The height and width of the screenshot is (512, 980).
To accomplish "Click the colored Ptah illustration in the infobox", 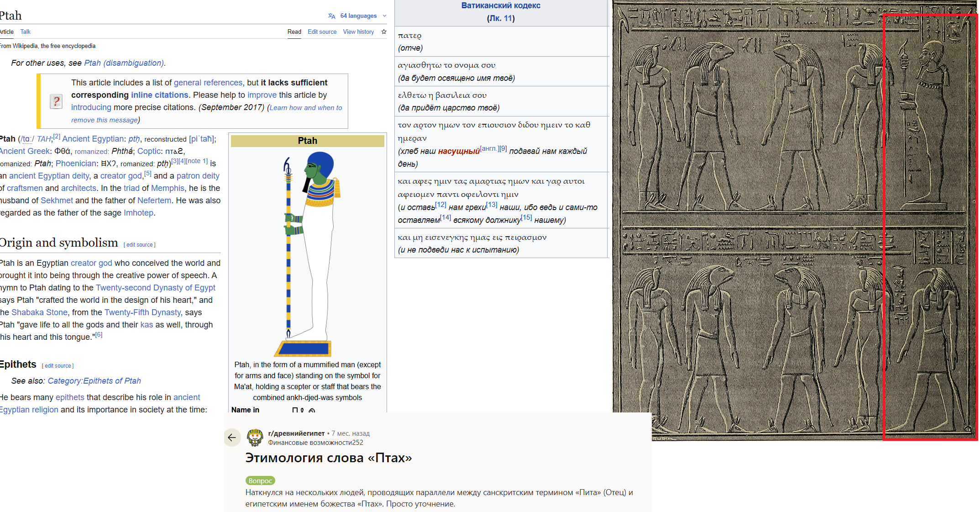I will [307, 253].
